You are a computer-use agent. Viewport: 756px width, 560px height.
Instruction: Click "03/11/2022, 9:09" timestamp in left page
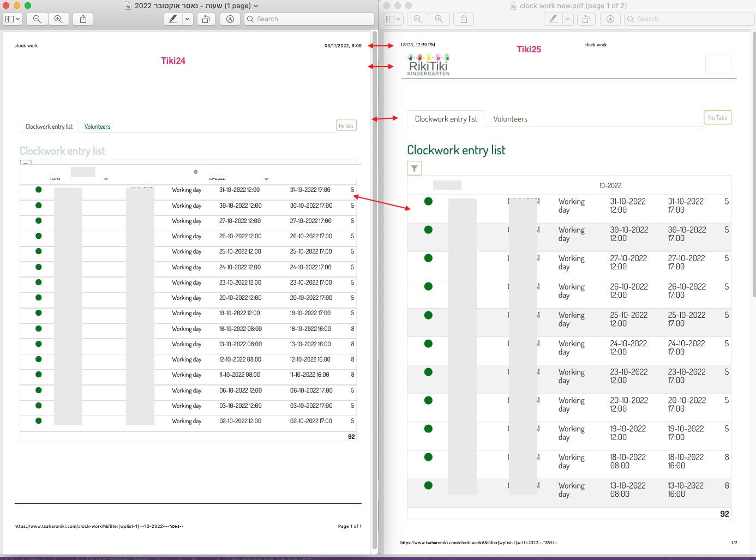pos(343,46)
